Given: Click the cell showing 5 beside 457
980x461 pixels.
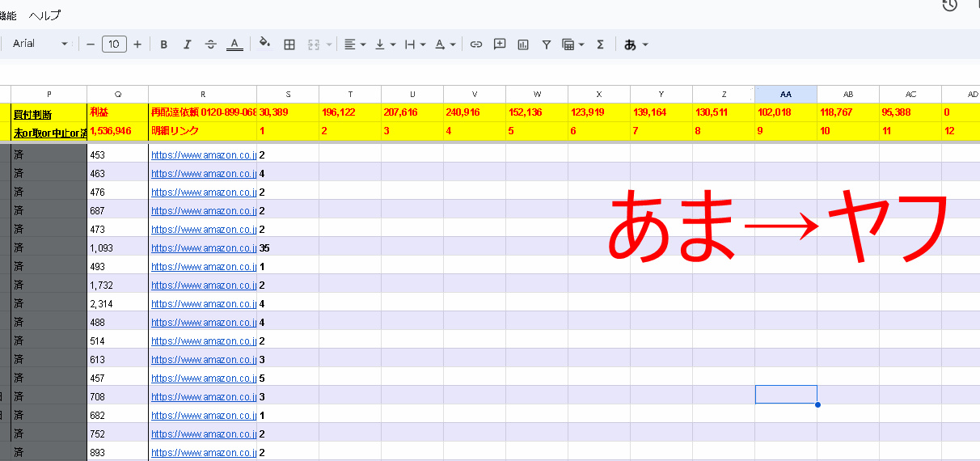Looking at the screenshot, I should coord(288,378).
